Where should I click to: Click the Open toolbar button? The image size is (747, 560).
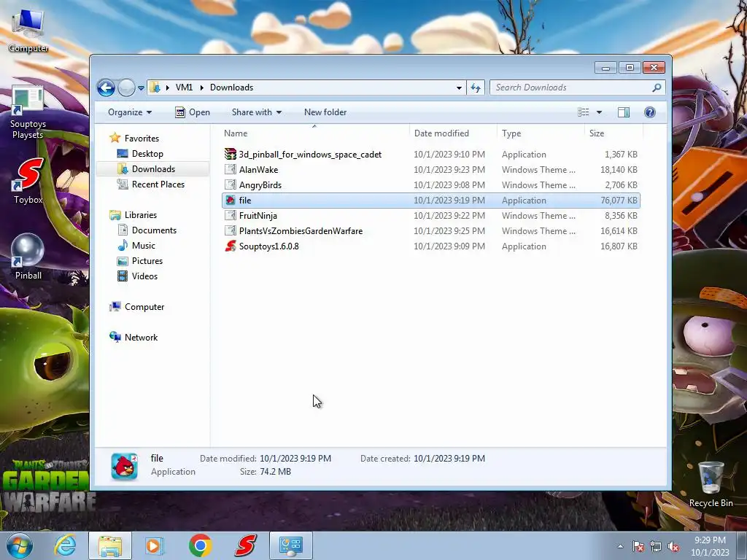coord(193,112)
